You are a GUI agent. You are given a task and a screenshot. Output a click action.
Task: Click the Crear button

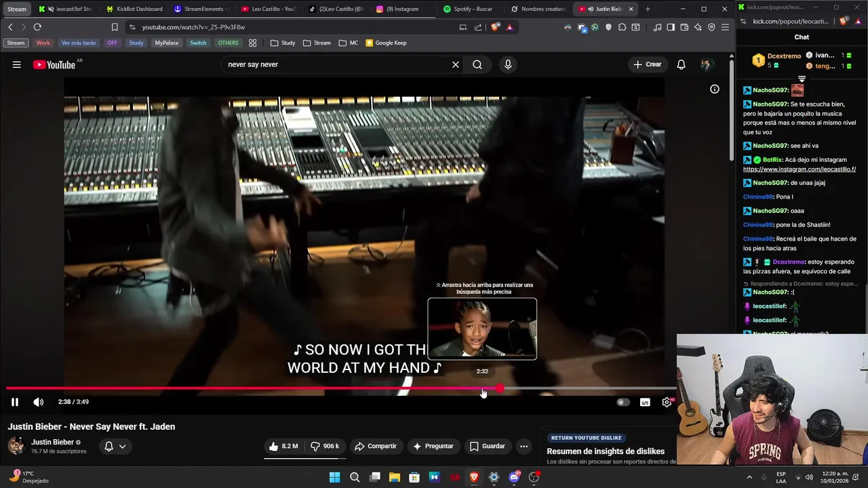pos(647,64)
